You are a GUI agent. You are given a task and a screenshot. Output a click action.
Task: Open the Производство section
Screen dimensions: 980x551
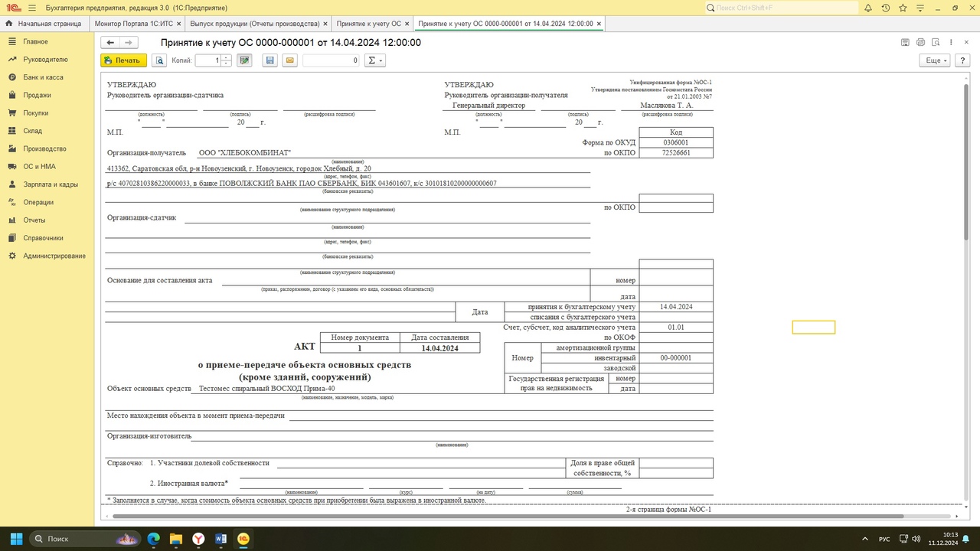click(x=47, y=148)
